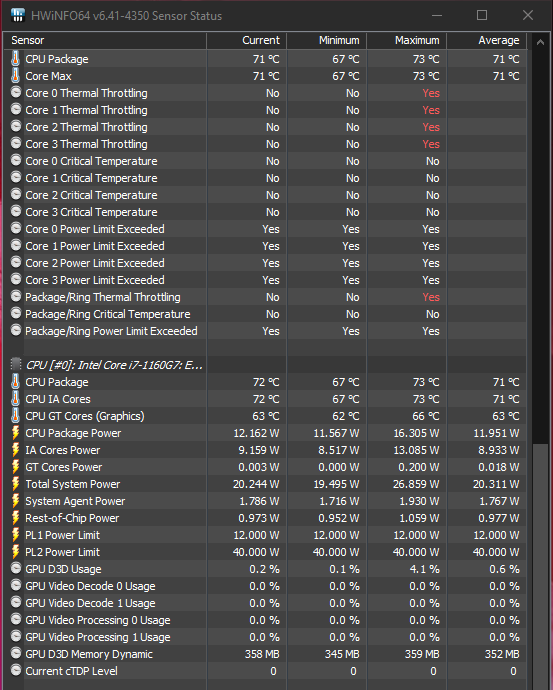Image resolution: width=553 pixels, height=690 pixels.
Task: Click lightning icon beside PL2 Power Limit
Action: (15, 552)
